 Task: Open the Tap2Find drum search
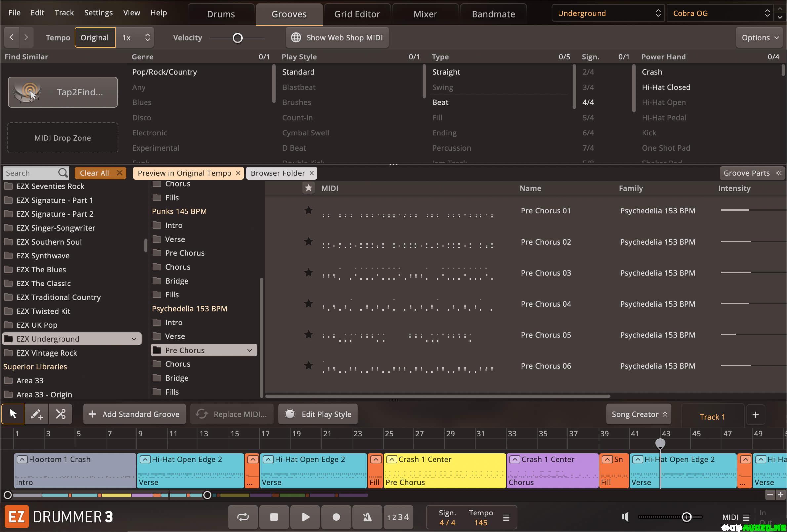tap(62, 92)
